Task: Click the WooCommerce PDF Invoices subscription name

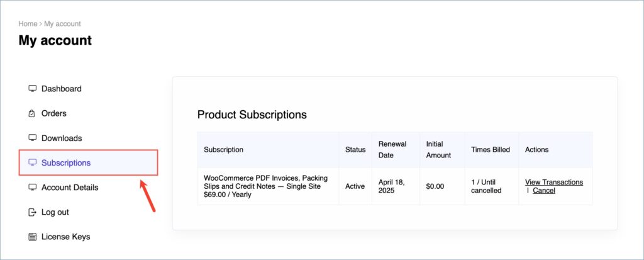Action: pos(266,186)
